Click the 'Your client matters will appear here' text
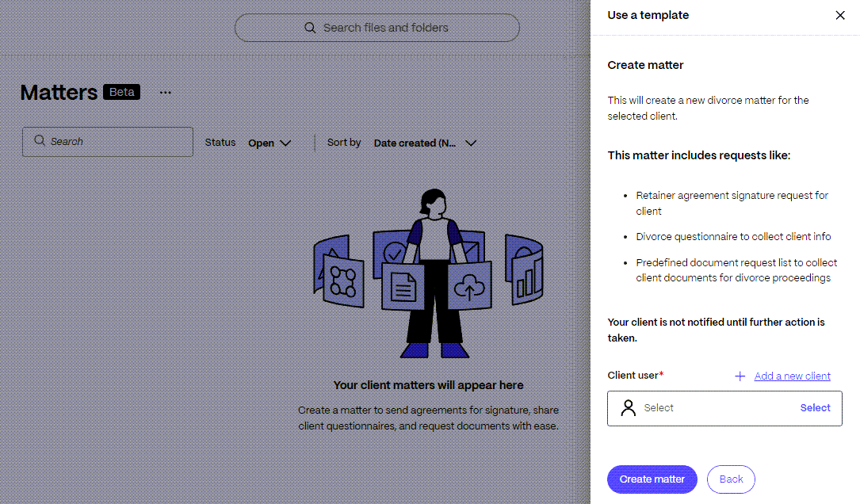This screenshot has height=504, width=860. [428, 386]
